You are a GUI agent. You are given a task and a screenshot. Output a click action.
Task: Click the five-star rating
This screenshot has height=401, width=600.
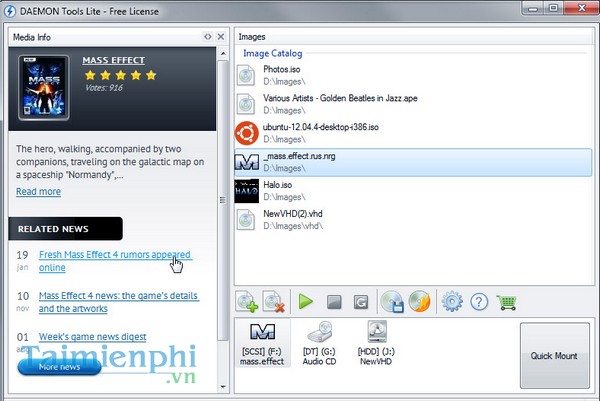(121, 75)
